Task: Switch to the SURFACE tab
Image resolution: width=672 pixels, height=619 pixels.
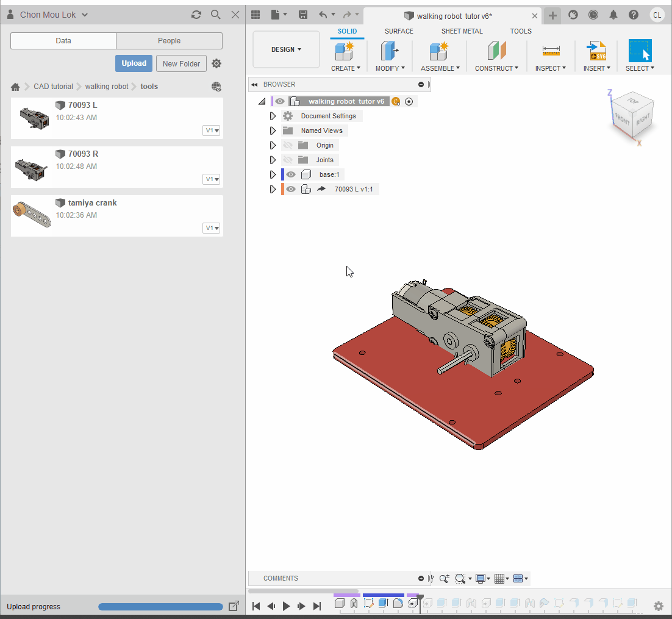Action: [x=399, y=31]
